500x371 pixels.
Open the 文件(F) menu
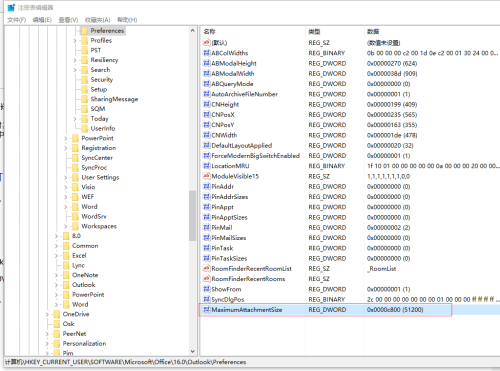[16, 20]
